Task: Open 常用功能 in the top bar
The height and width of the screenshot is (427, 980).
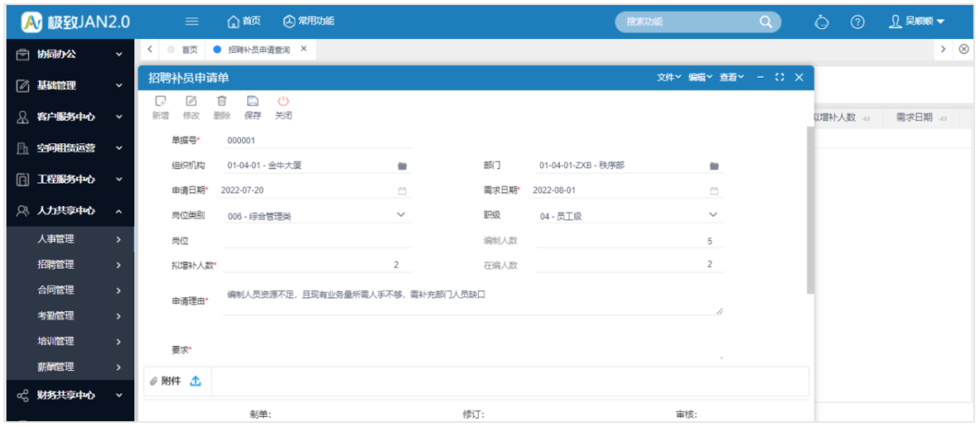Action: pos(308,22)
